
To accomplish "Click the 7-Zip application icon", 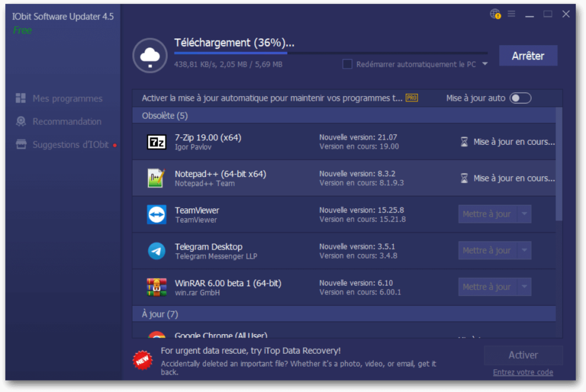I will pyautogui.click(x=157, y=142).
